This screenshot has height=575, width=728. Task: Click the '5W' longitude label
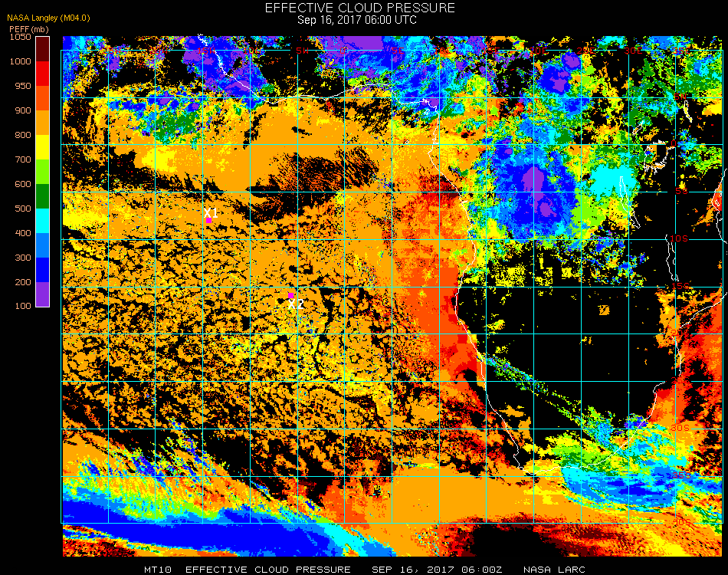coord(302,51)
